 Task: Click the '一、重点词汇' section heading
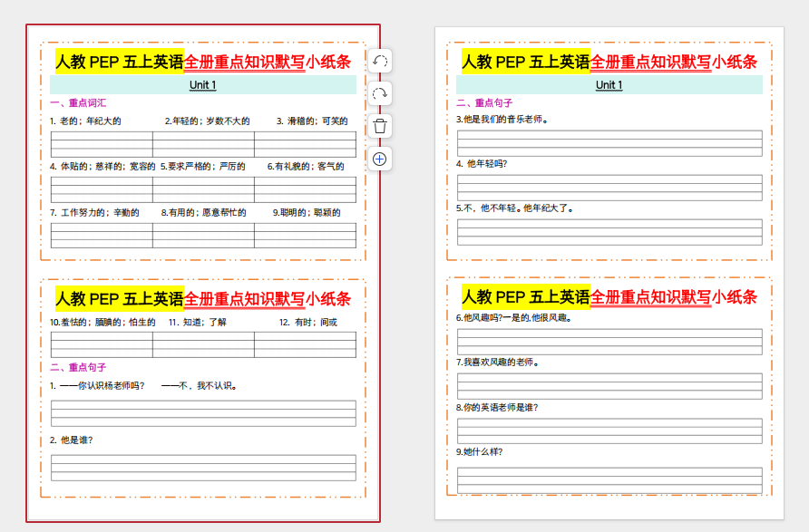pyautogui.click(x=78, y=103)
